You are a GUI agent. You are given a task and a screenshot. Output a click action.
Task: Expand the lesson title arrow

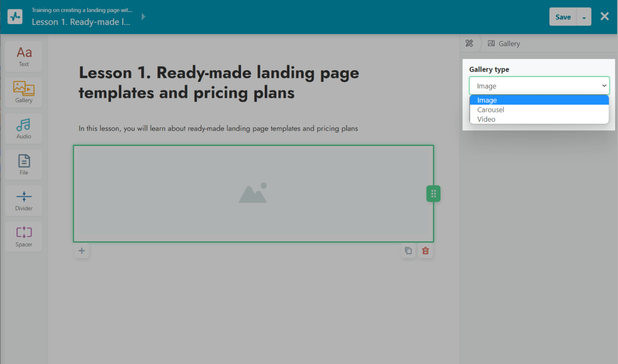click(x=144, y=17)
